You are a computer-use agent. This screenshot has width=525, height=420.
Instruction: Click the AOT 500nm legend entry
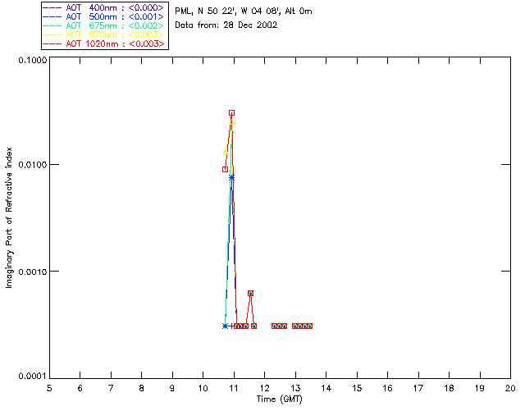pos(104,16)
